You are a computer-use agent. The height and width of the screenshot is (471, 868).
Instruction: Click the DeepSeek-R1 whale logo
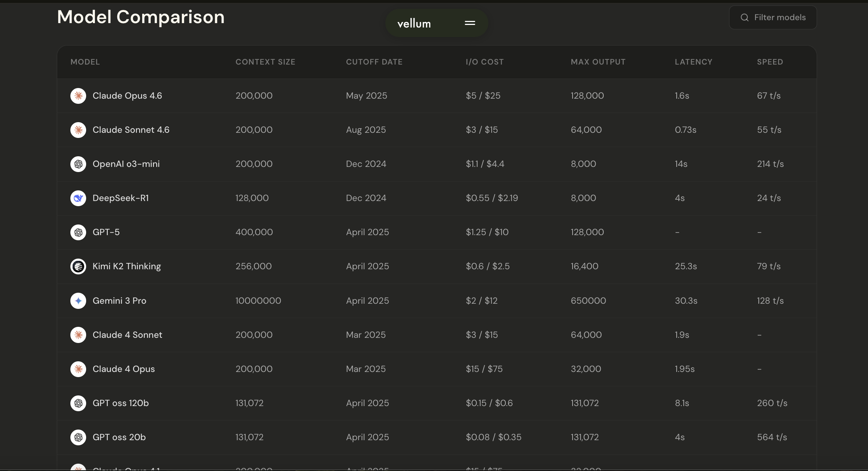pos(78,198)
